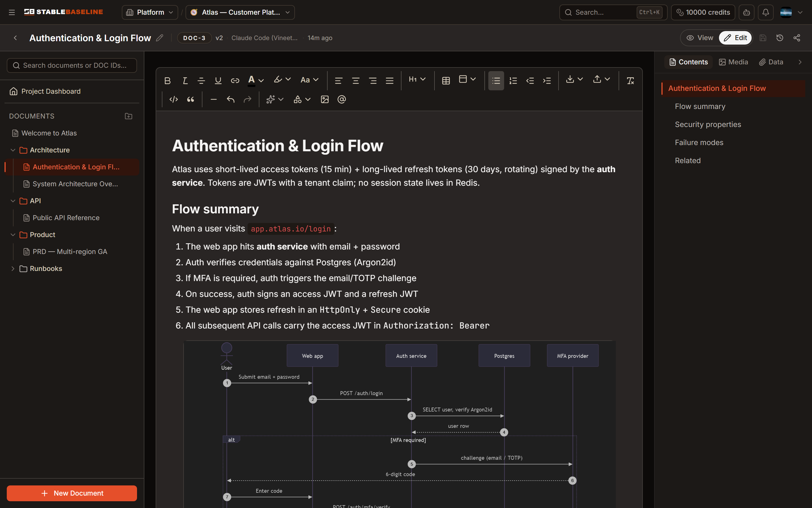Switch to Edit mode
Image resolution: width=812 pixels, height=508 pixels.
point(735,38)
